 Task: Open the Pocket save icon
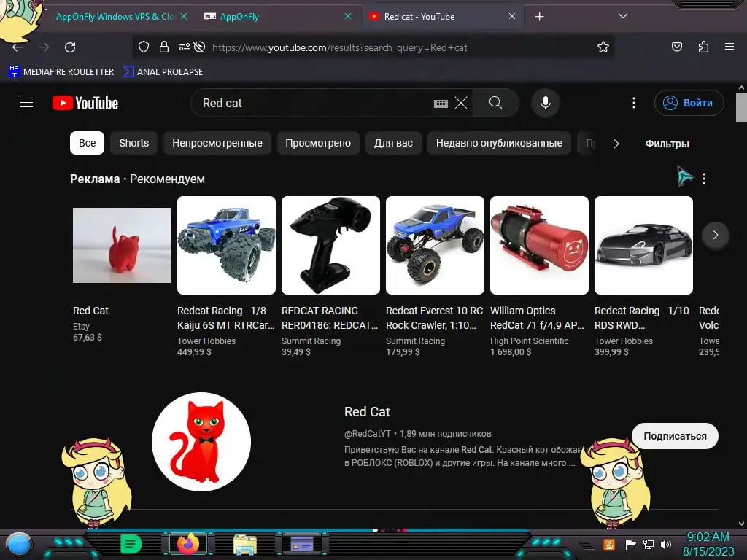pyautogui.click(x=677, y=47)
